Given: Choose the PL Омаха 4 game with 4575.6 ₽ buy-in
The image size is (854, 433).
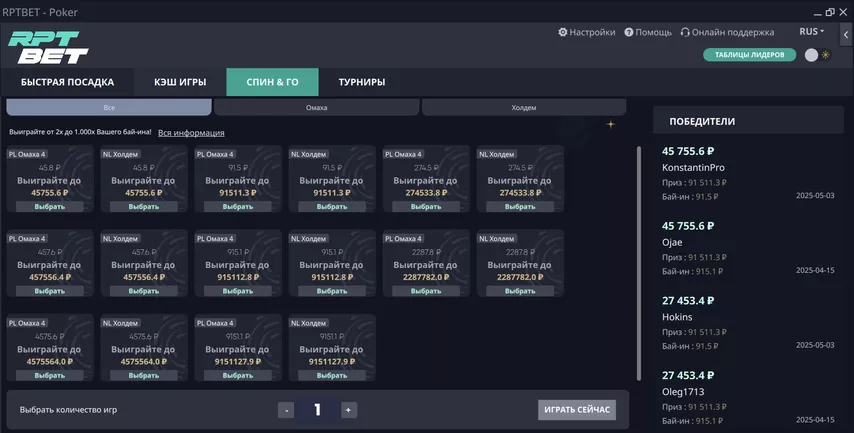Looking at the screenshot, I should tap(50, 376).
